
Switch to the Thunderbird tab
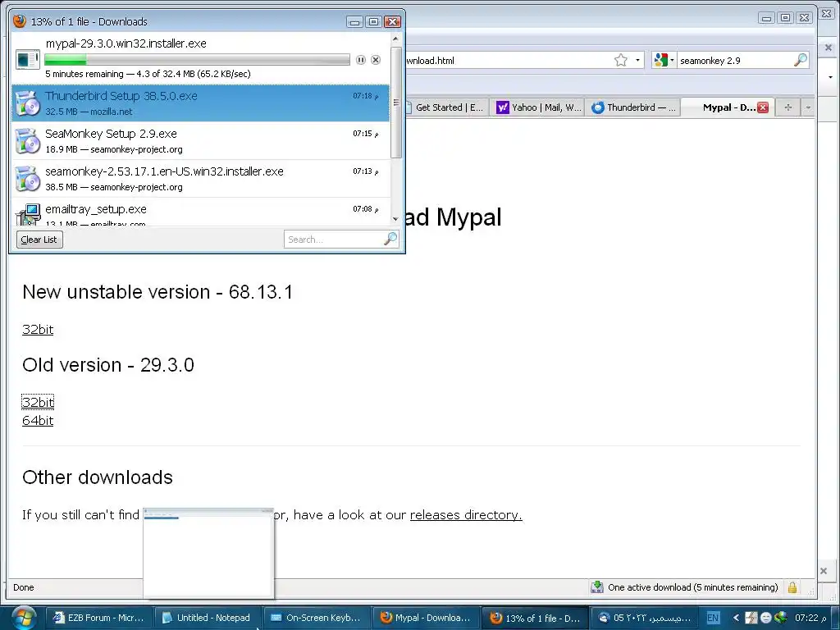(x=632, y=107)
